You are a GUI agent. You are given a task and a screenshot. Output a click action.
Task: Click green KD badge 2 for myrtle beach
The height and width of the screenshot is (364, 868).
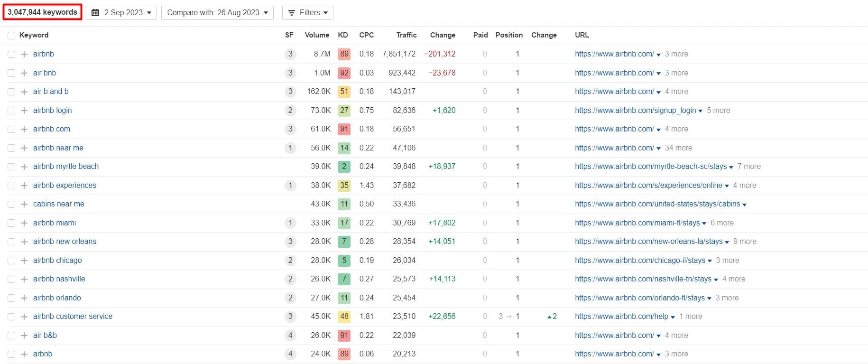(344, 167)
